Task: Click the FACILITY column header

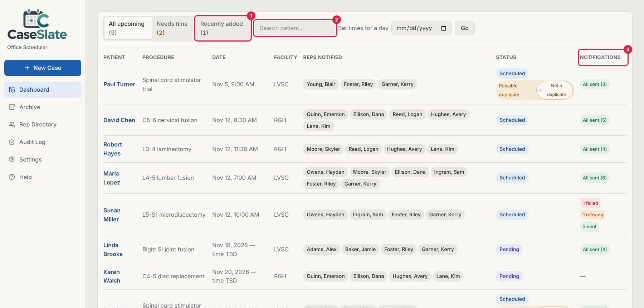Action: (286, 57)
